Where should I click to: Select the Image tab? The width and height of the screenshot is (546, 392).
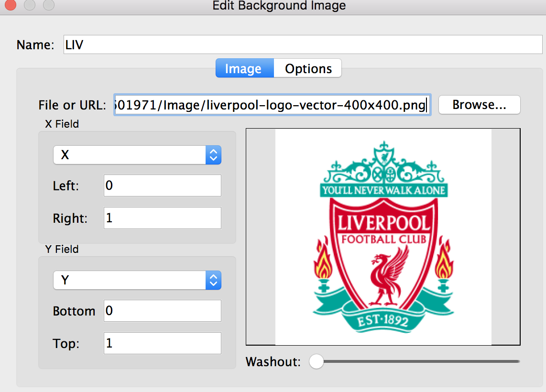(243, 68)
